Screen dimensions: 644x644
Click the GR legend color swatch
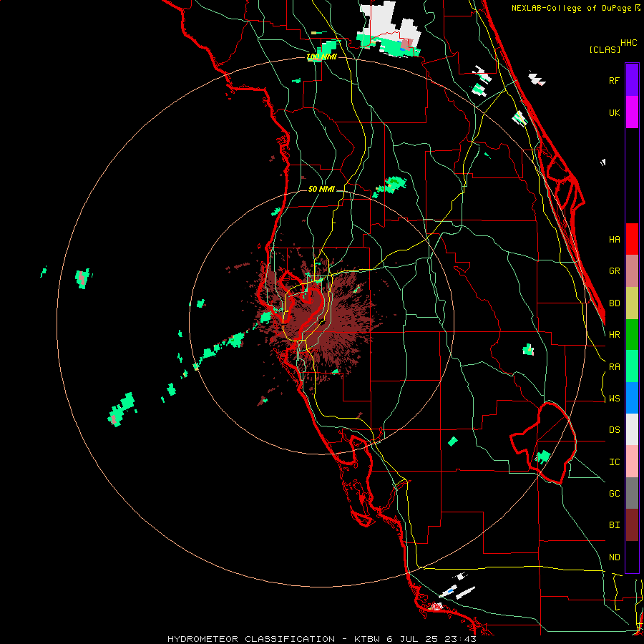click(x=632, y=271)
